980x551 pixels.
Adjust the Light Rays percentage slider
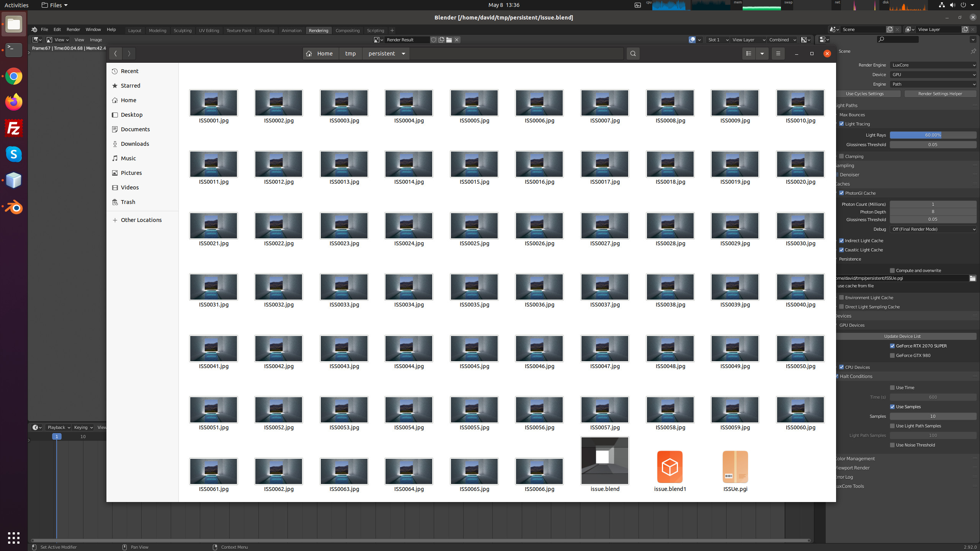click(x=933, y=135)
